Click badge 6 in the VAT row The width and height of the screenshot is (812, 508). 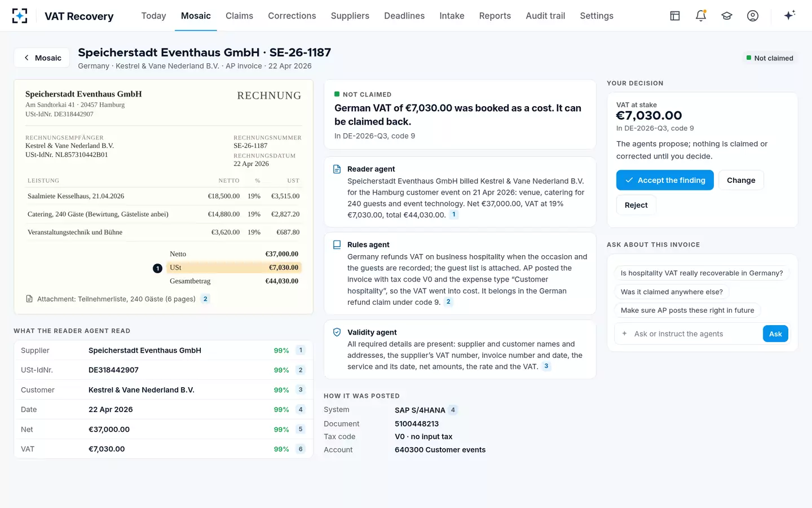pos(301,449)
